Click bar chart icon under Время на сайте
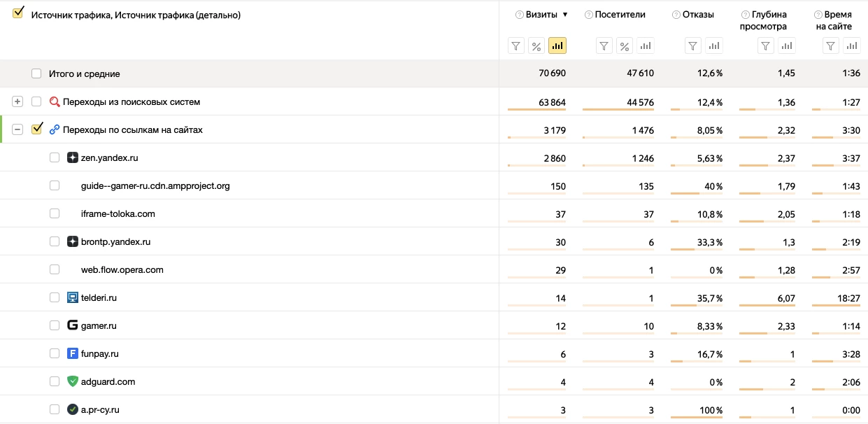 tap(852, 46)
